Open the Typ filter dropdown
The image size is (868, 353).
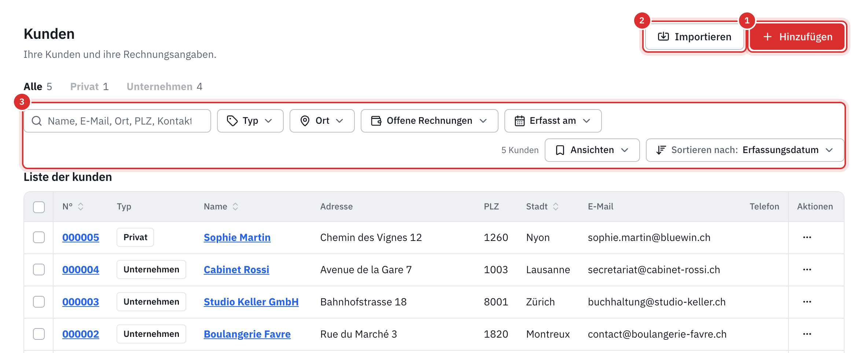pos(250,121)
